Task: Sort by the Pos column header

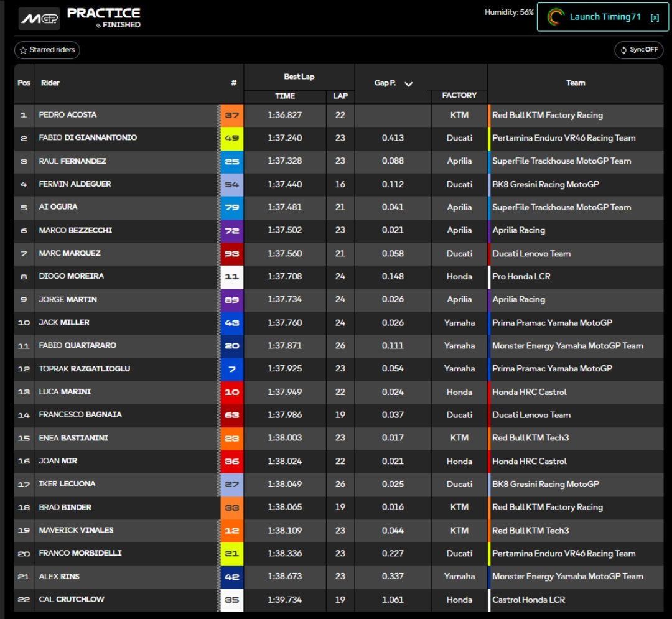Action: click(x=24, y=83)
